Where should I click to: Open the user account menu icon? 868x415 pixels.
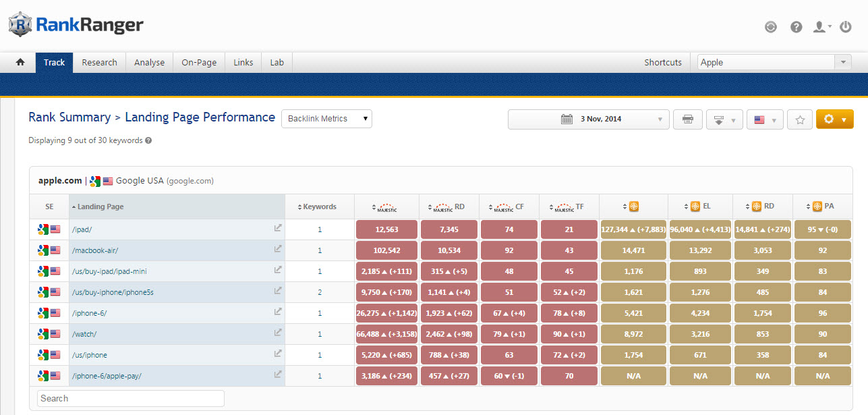tap(821, 27)
